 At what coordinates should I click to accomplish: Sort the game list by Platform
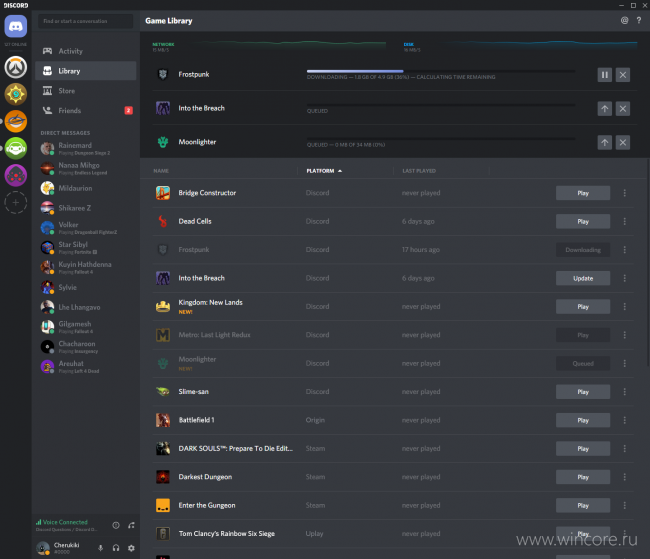coord(324,171)
